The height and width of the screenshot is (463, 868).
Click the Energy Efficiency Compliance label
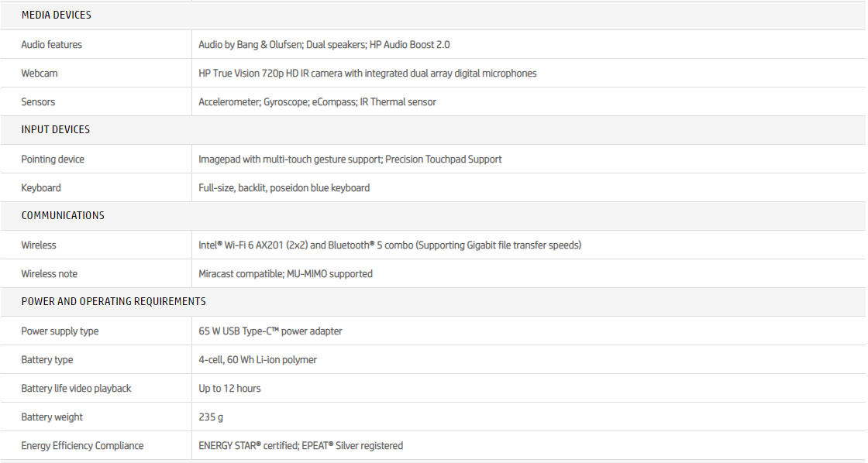[x=82, y=446]
